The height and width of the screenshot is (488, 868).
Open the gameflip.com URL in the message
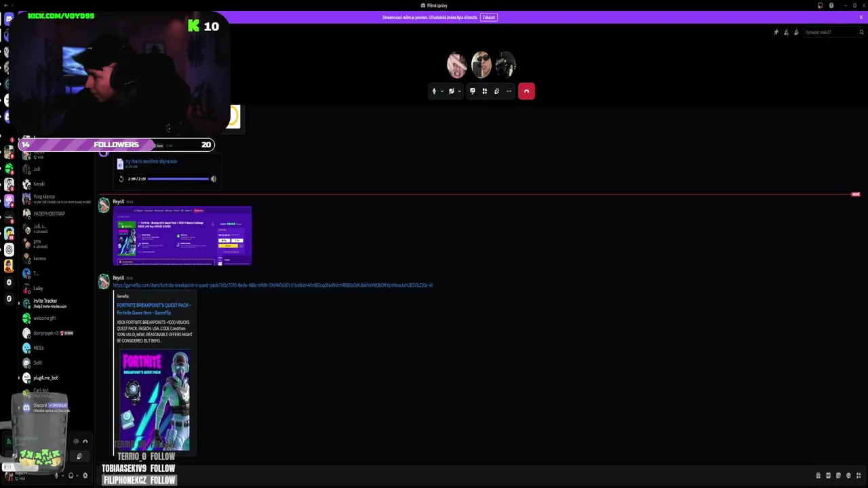(273, 285)
